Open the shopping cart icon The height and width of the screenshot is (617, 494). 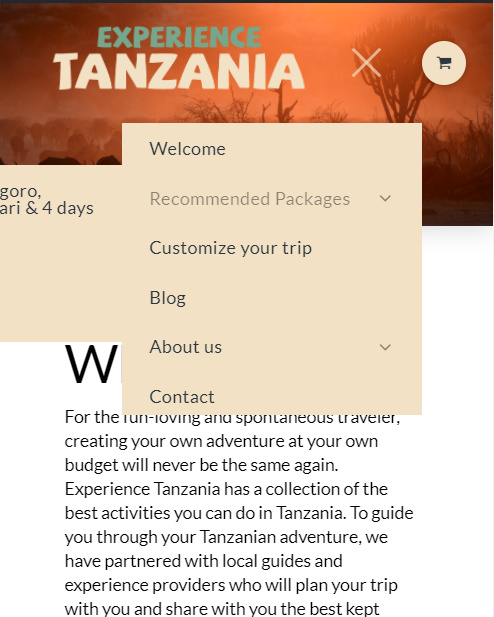pos(444,63)
